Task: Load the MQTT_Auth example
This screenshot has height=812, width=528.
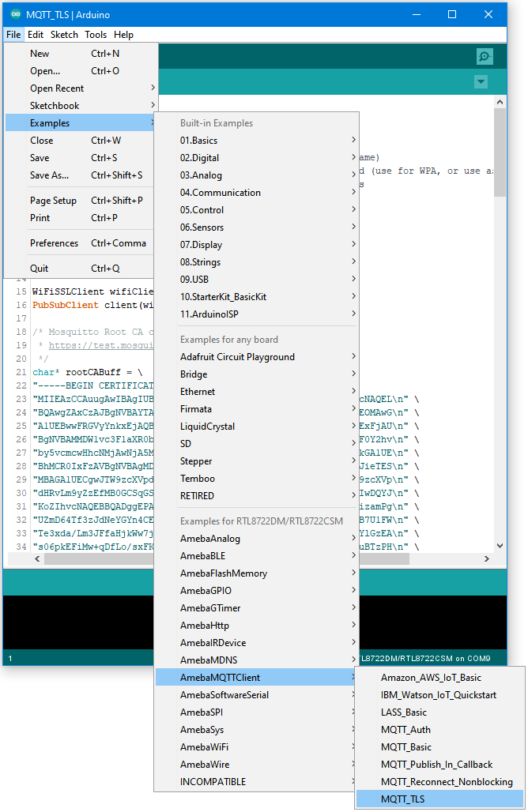Action: 440,729
